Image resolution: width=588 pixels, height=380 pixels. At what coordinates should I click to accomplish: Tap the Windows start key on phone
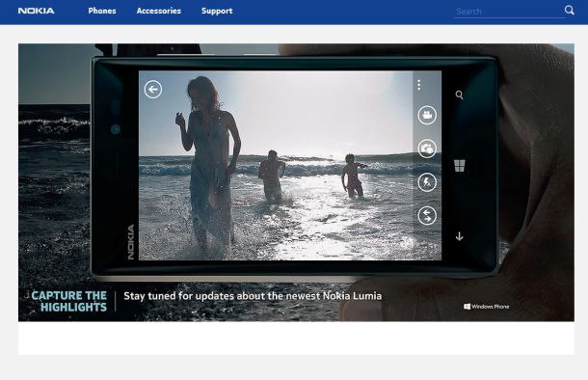(x=460, y=166)
